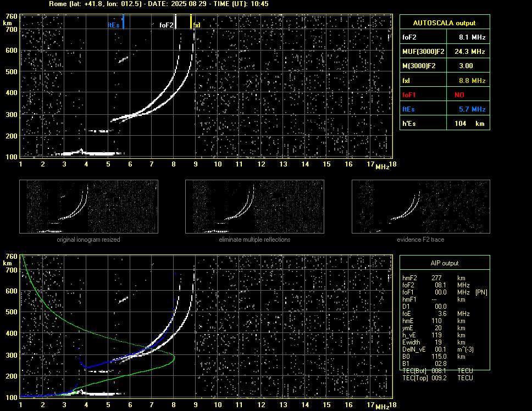
Task: Select the hmF1 --- km row
Action: click(434, 299)
